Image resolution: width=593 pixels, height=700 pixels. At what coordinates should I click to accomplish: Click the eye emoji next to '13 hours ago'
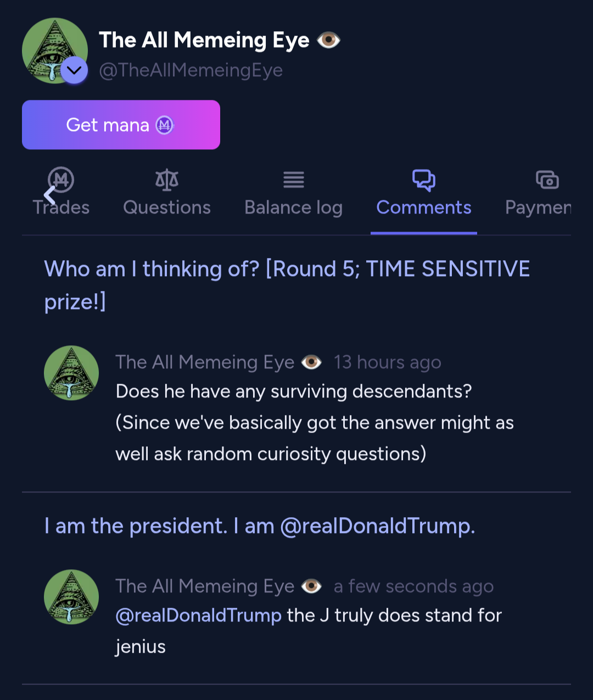(311, 362)
